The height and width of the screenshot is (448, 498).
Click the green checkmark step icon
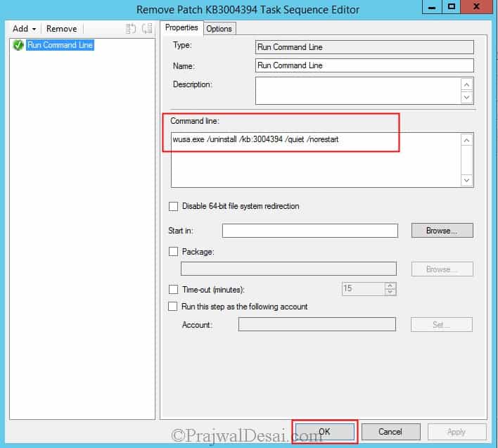click(18, 45)
